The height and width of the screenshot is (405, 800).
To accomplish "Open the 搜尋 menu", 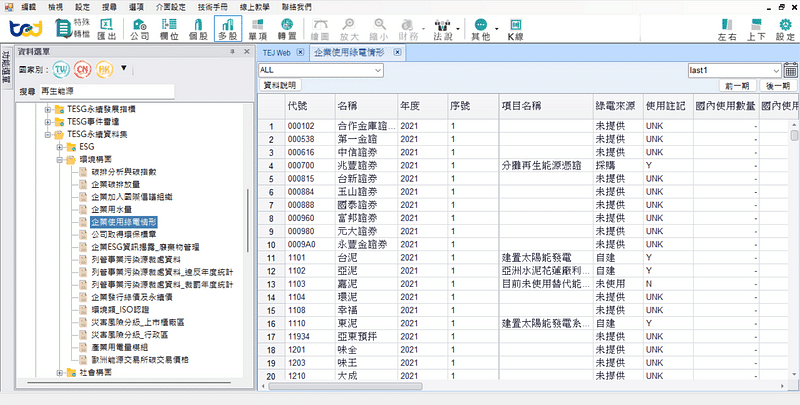I will tap(109, 7).
